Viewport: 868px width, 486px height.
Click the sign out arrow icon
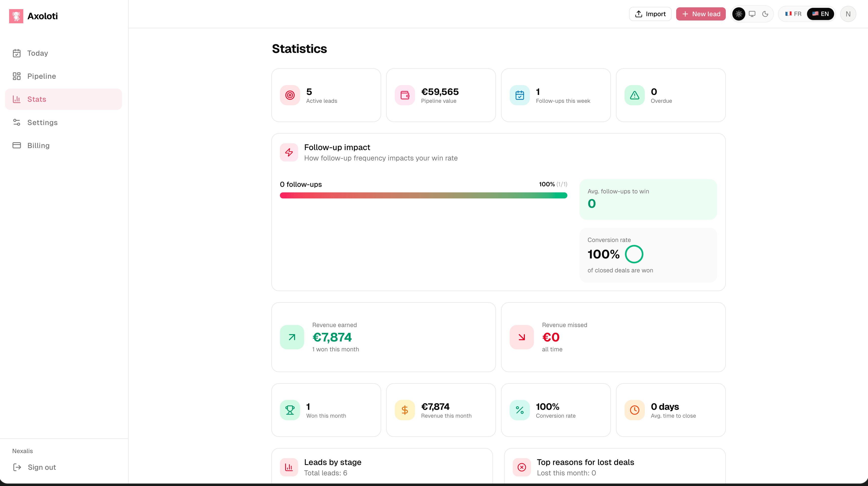(17, 467)
